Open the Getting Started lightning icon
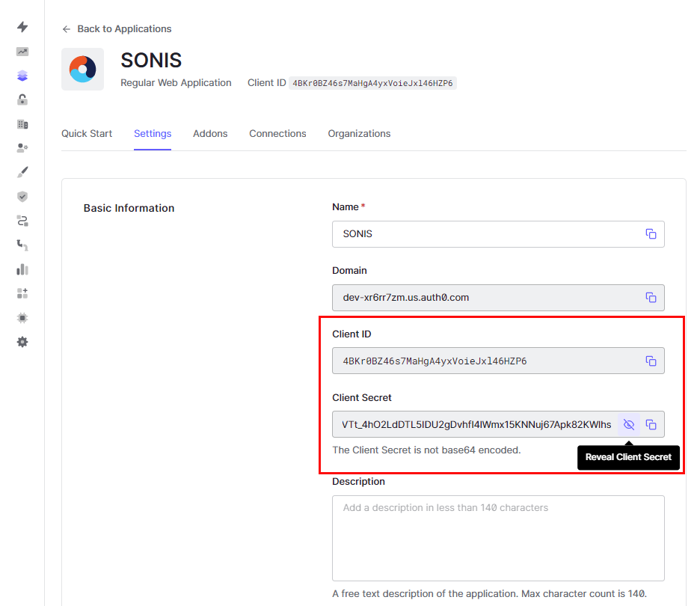 click(x=22, y=27)
